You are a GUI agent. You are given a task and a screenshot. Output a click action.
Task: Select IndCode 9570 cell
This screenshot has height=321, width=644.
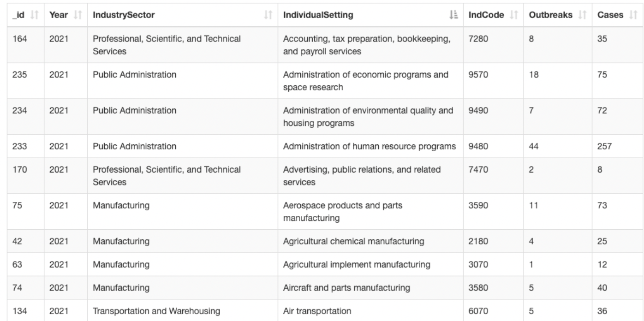coord(493,81)
